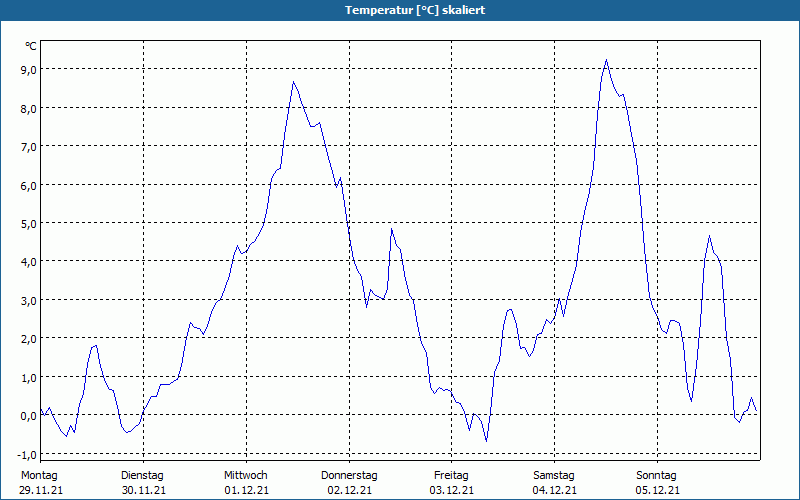Click the Sonntag day label
This screenshot has height=500, width=800.
[x=657, y=476]
